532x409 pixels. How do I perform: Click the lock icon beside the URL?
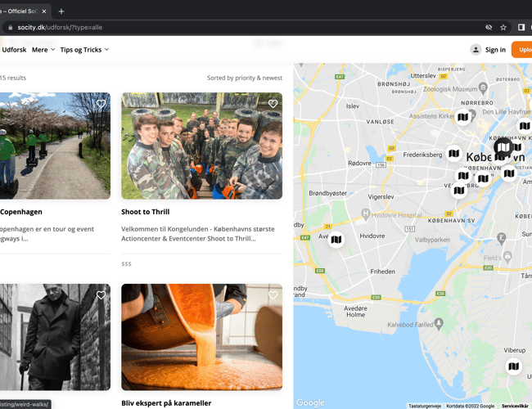click(x=10, y=28)
